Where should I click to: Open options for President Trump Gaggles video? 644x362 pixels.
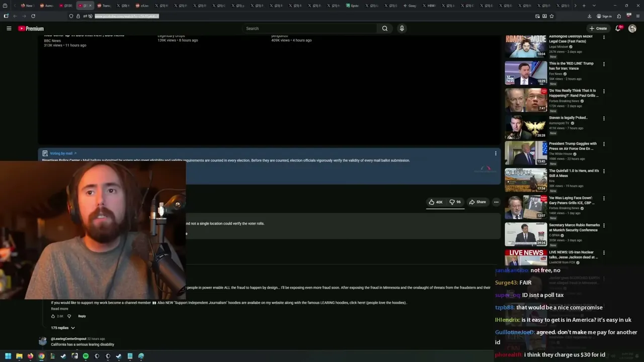pos(604,144)
